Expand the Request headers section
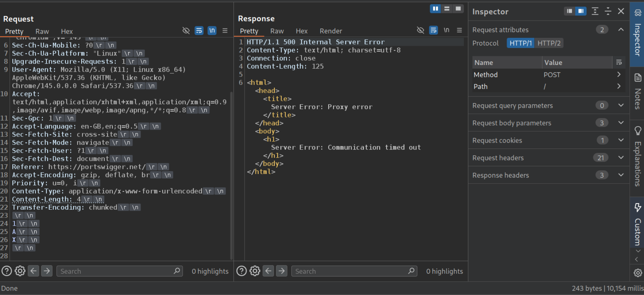 tap(621, 158)
